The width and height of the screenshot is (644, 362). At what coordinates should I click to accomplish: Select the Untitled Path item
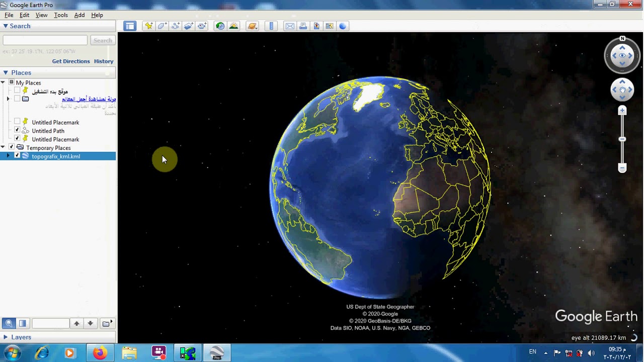pos(48,131)
